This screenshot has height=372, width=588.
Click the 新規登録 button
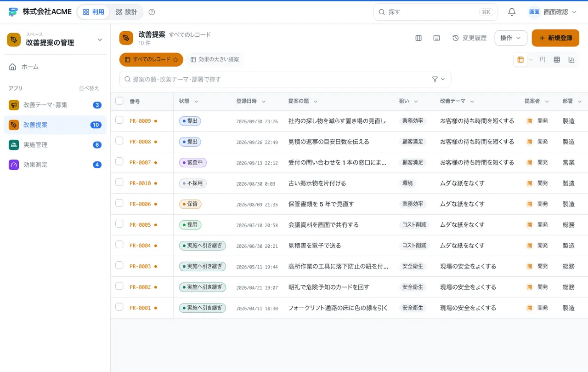click(555, 38)
